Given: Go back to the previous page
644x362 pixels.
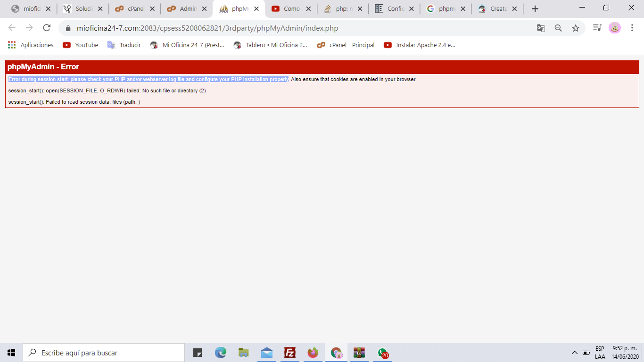Looking at the screenshot, I should pyautogui.click(x=12, y=28).
